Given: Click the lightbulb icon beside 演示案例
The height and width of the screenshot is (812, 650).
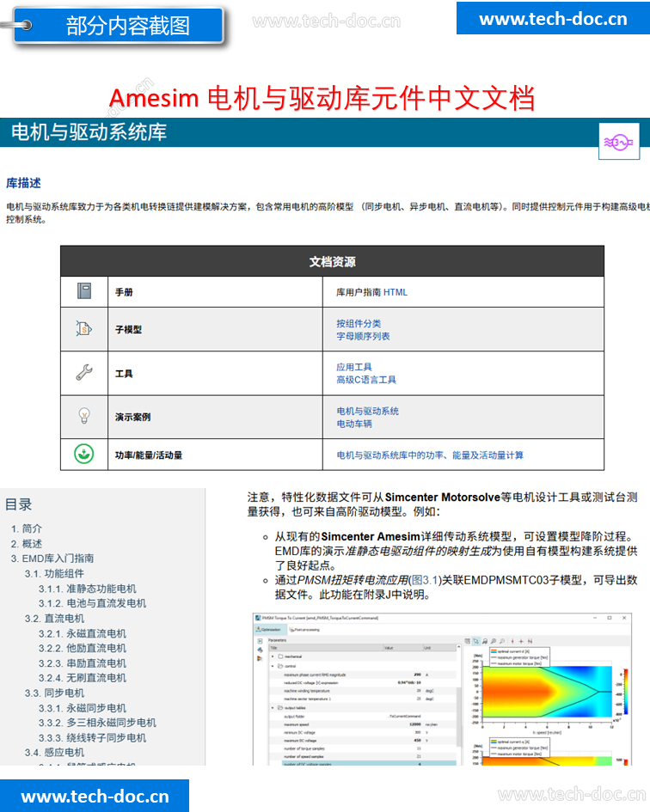Looking at the screenshot, I should click(x=84, y=415).
